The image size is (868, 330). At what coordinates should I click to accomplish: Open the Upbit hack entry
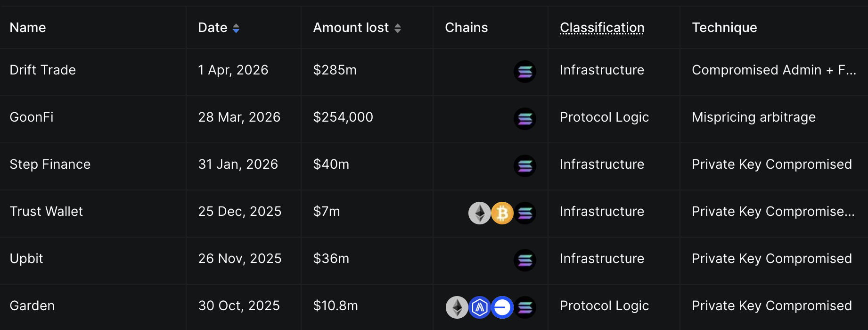(x=26, y=259)
